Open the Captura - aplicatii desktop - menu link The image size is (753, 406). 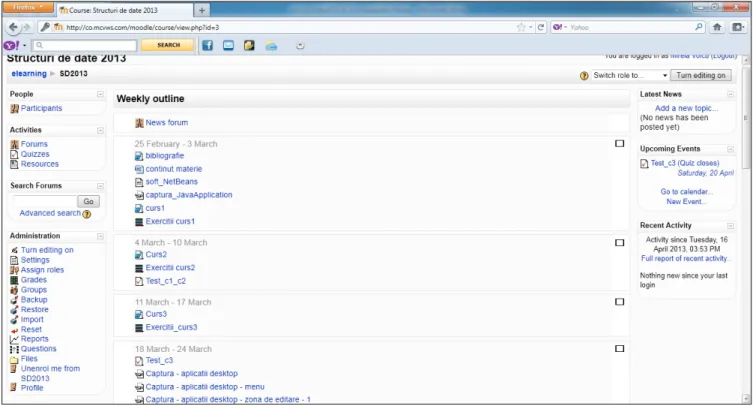pyautogui.click(x=205, y=387)
